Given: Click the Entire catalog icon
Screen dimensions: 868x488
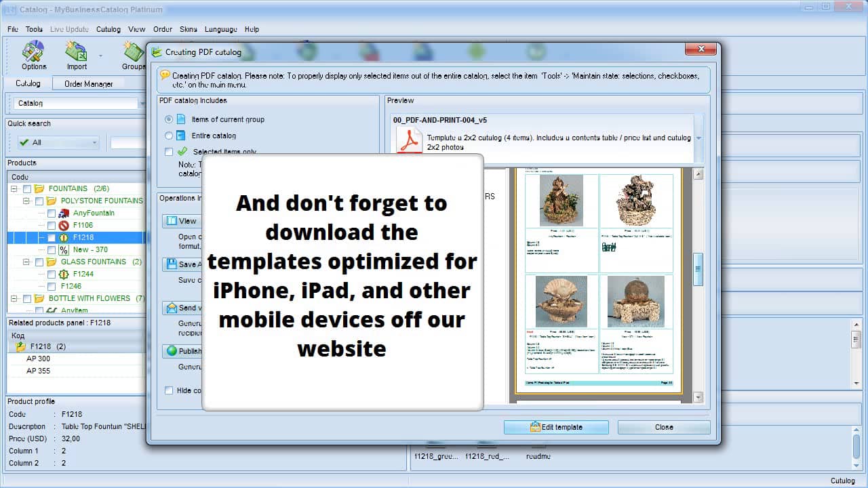Looking at the screenshot, I should tap(181, 136).
